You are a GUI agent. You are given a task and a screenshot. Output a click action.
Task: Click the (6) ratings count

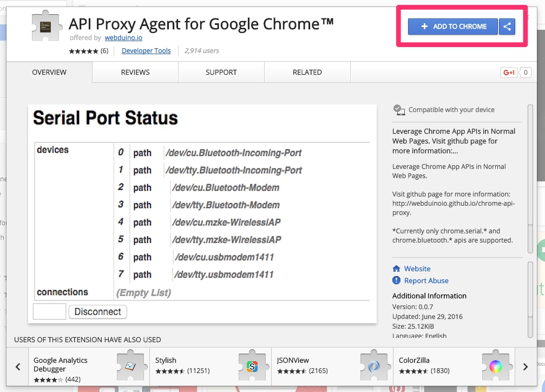104,51
